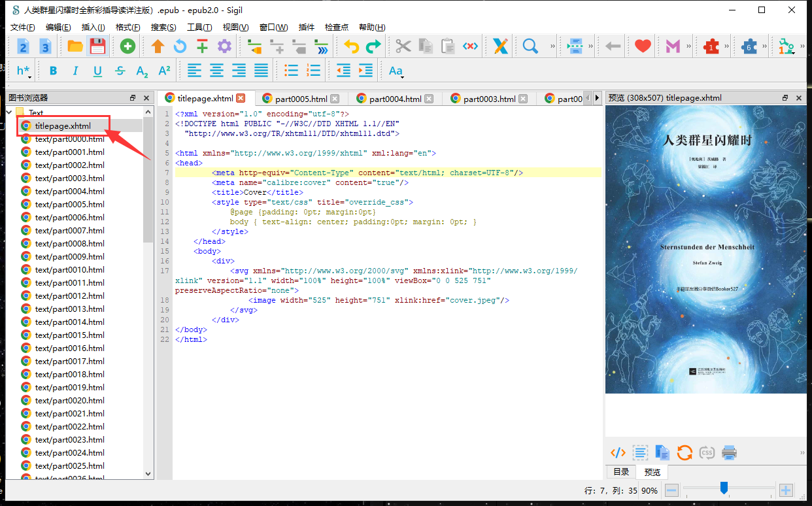
Task: Collapse the Text folder in book browser
Action: tap(9, 112)
